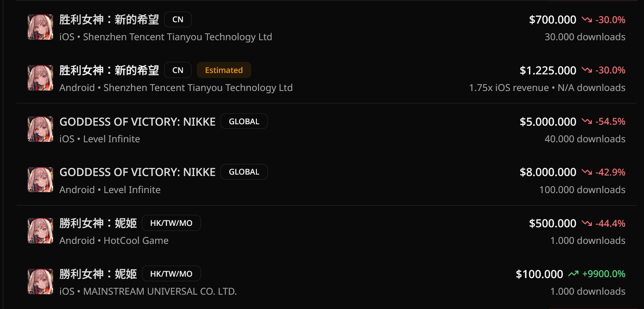Viewport: 644px width, 309px height.
Task: Click the app icon of Android CN Estimated entry
Action: pyautogui.click(x=40, y=78)
